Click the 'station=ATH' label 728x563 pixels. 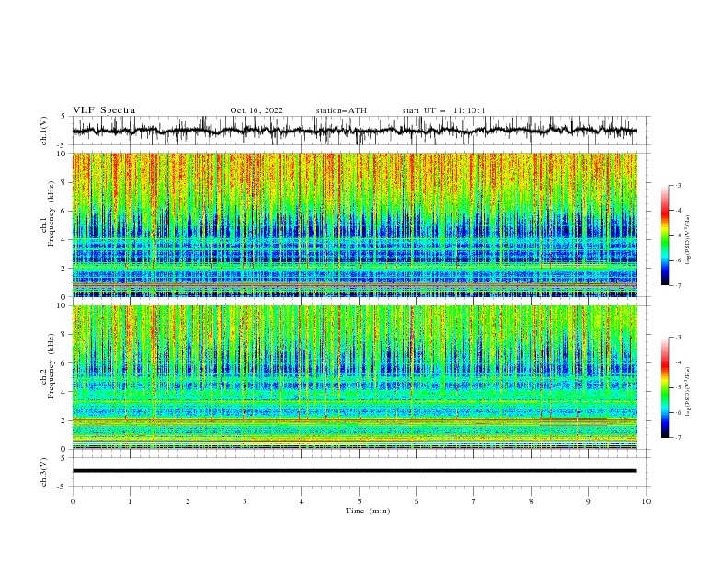pos(341,110)
